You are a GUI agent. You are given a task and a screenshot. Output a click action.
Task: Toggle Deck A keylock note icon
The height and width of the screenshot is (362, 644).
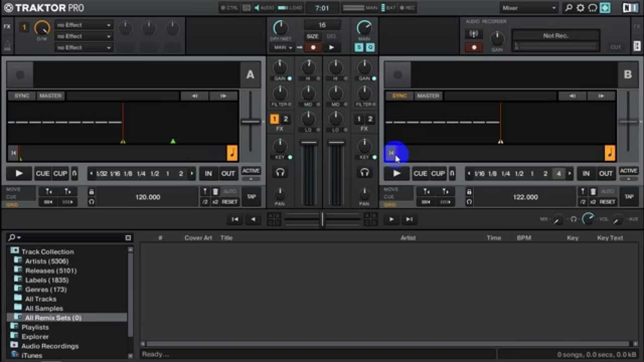(232, 153)
